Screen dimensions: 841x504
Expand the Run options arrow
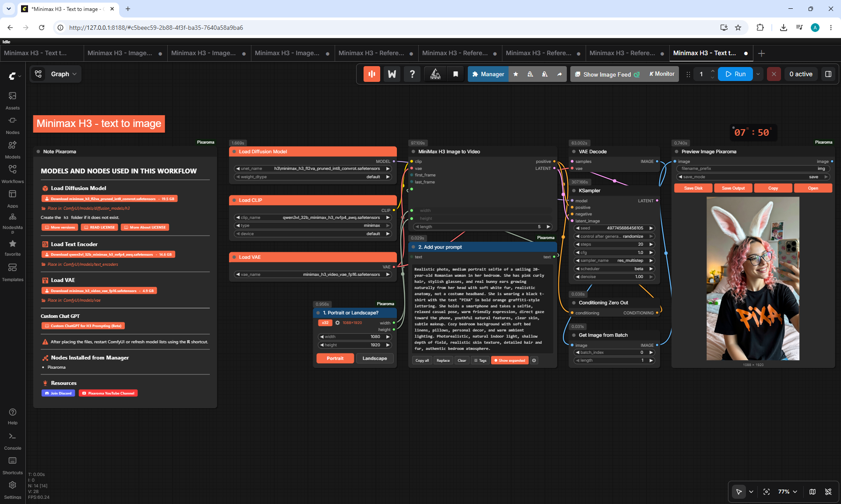[758, 74]
